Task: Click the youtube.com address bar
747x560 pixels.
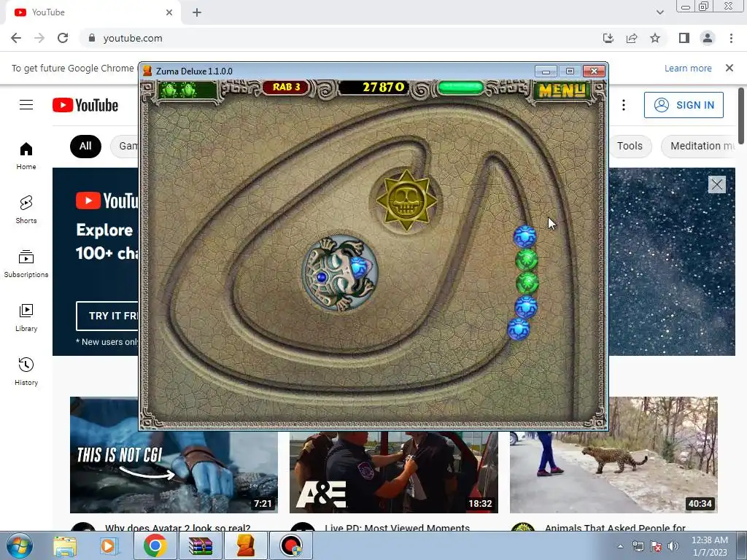Action: tap(338, 38)
